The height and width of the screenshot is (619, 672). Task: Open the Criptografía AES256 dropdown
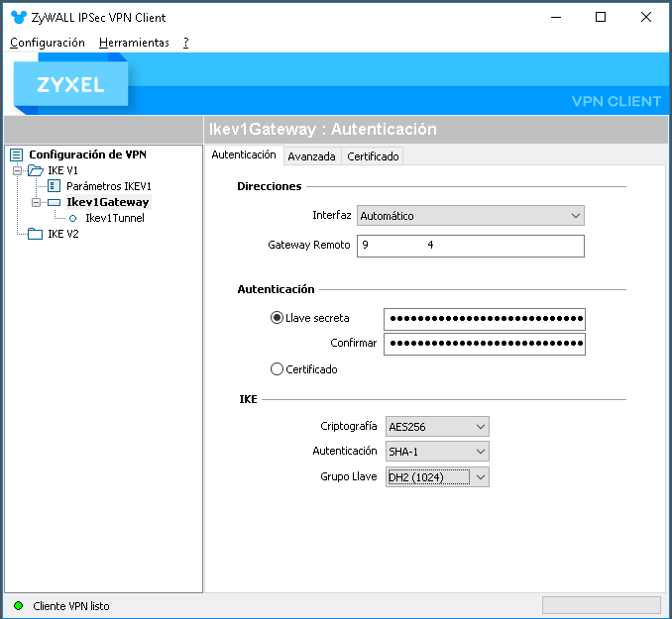click(437, 427)
